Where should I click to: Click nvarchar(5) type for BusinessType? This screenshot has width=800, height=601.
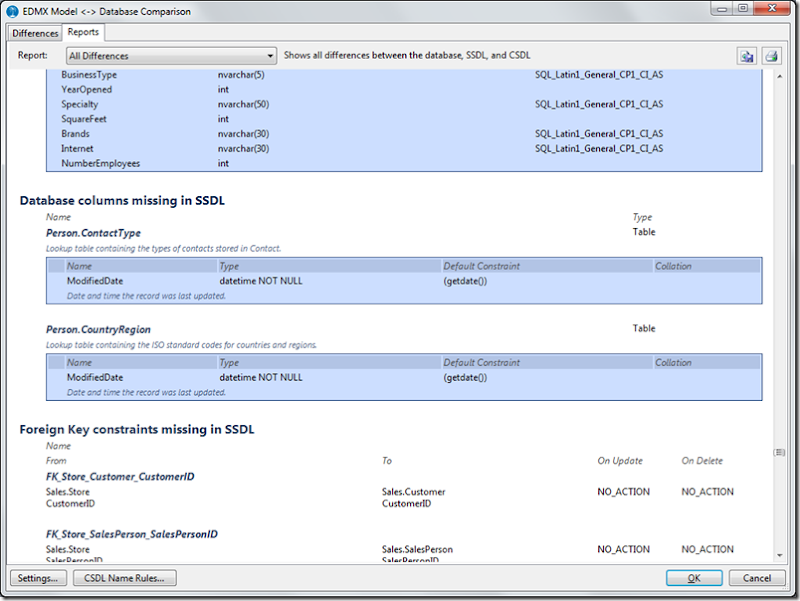click(241, 75)
